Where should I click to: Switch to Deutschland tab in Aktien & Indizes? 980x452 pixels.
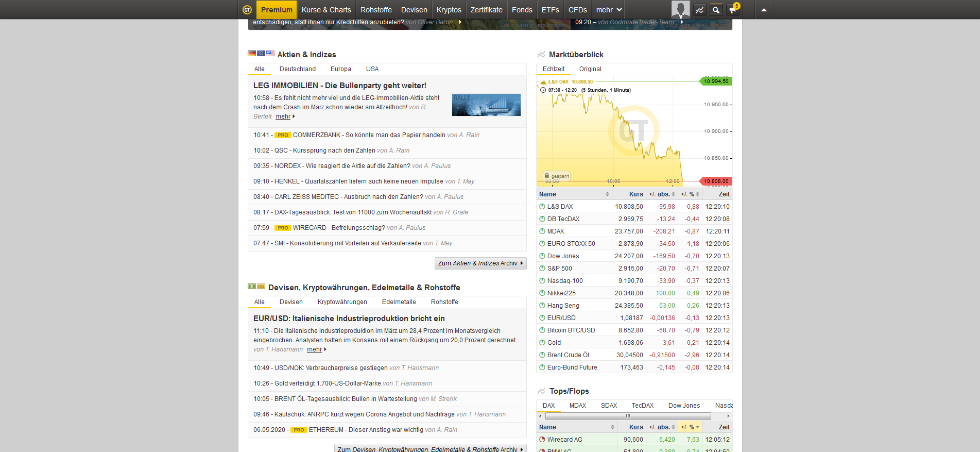coord(298,69)
